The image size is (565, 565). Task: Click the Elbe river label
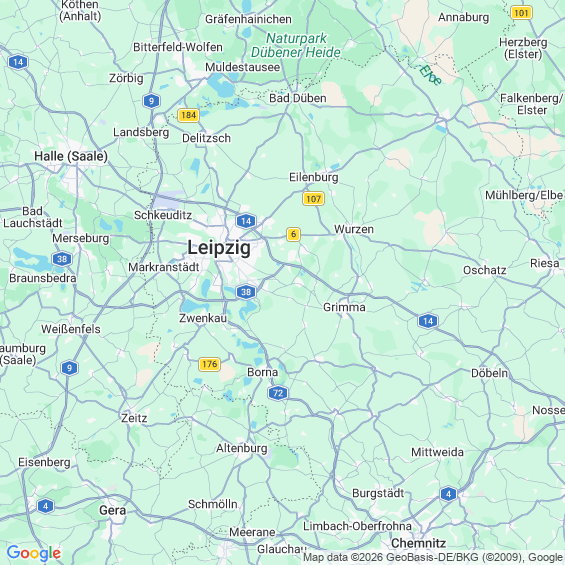[430, 75]
